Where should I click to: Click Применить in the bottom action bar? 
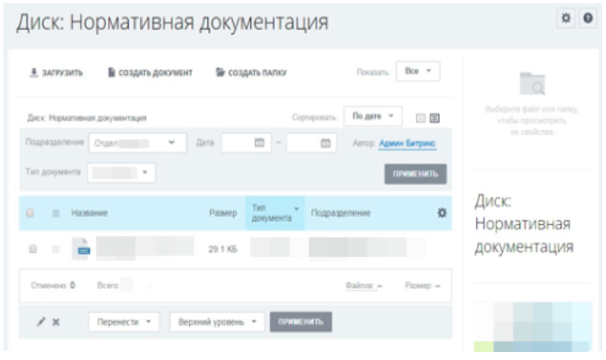[x=301, y=322]
